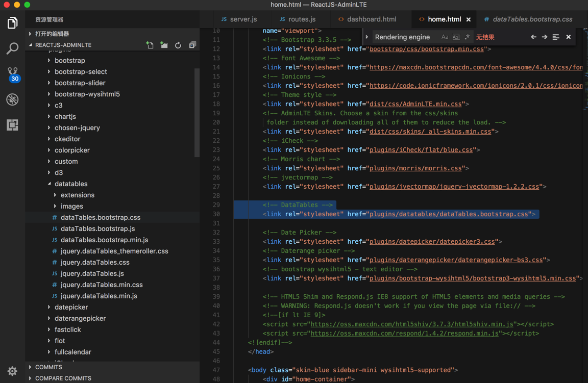Click the Refresh explorer icon

click(178, 45)
